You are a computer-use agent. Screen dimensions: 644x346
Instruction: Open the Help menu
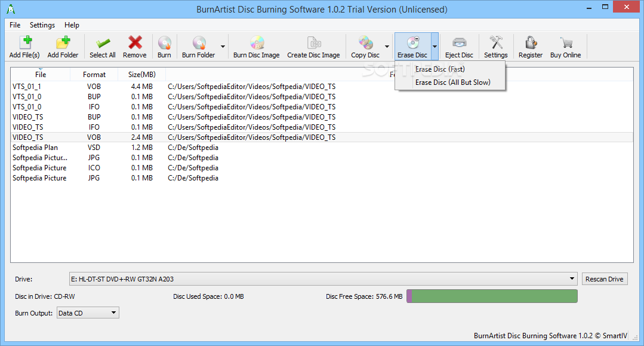(72, 25)
